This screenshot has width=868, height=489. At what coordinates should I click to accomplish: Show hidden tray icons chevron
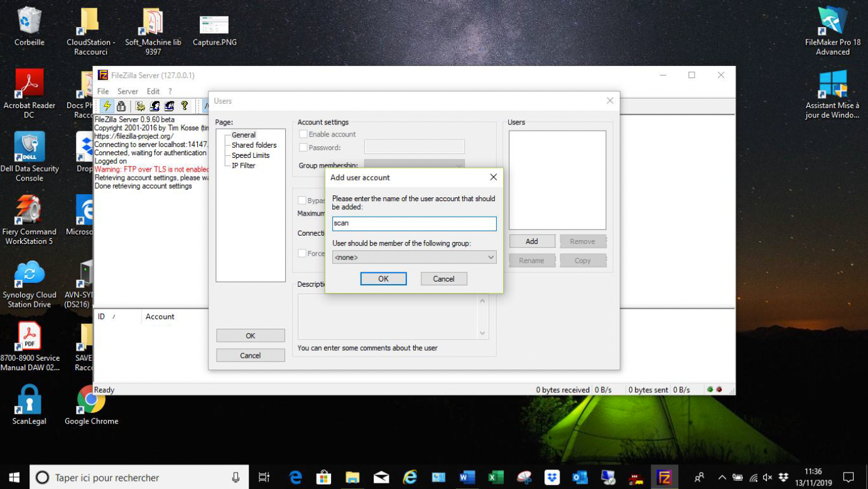pyautogui.click(x=722, y=478)
